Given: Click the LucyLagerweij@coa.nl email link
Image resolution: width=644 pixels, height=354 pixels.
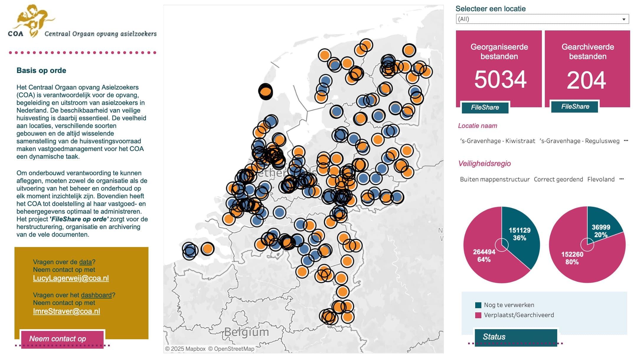Looking at the screenshot, I should pos(71,278).
